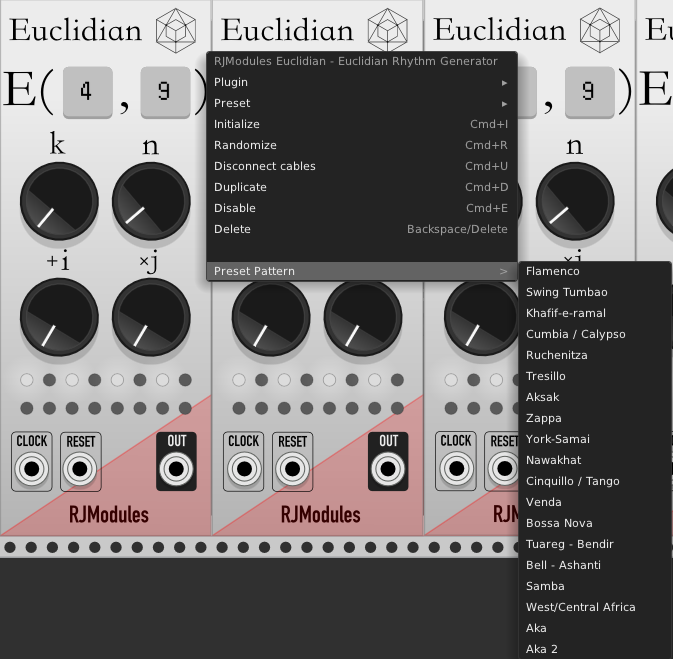Viewport: 673px width, 659px height.
Task: Expand the Preset submenu
Action: coord(361,103)
